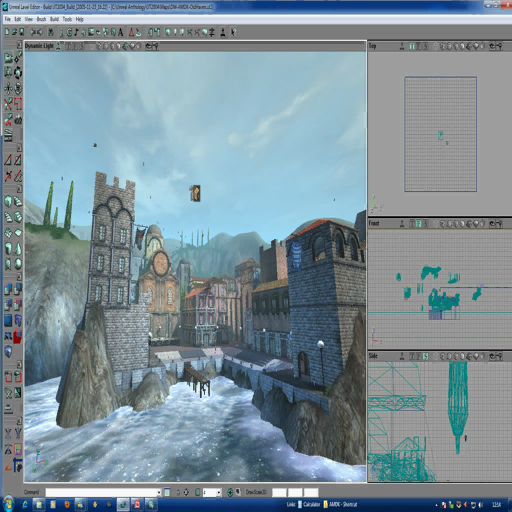The image size is (512, 512).
Task: Click the CSG Add brush icon
Action: (8, 289)
